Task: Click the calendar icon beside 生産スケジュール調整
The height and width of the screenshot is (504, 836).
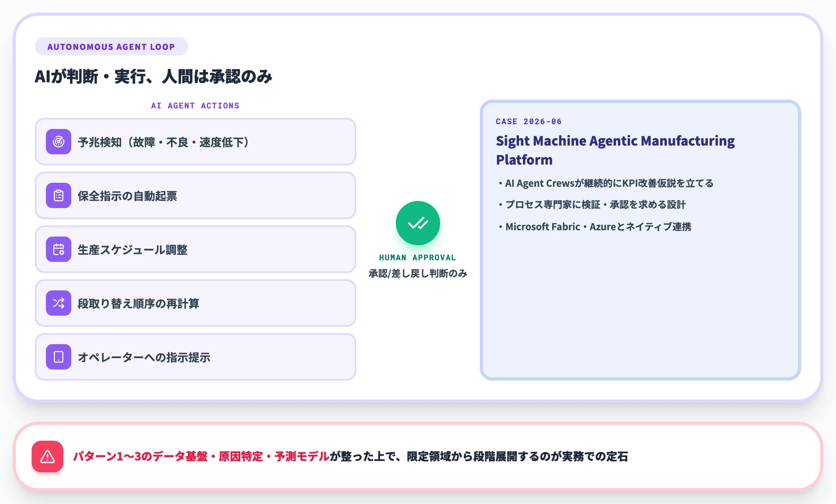Action: coord(59,249)
